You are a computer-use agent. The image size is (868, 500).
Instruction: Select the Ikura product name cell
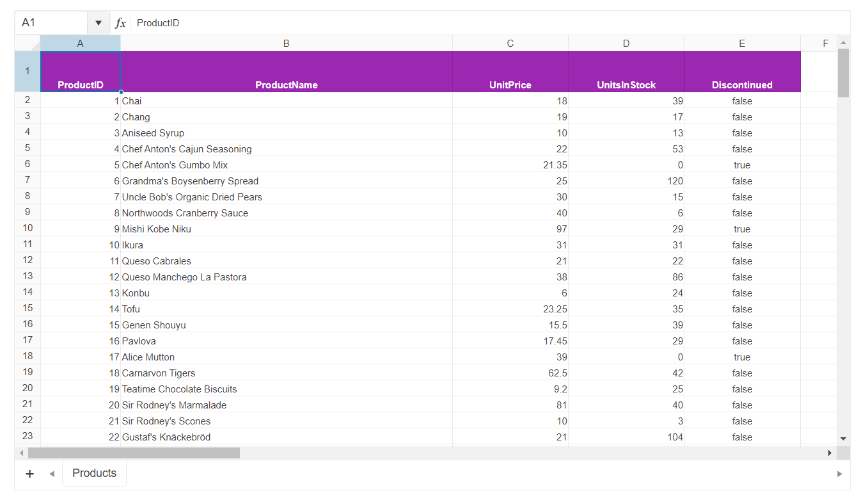(286, 245)
